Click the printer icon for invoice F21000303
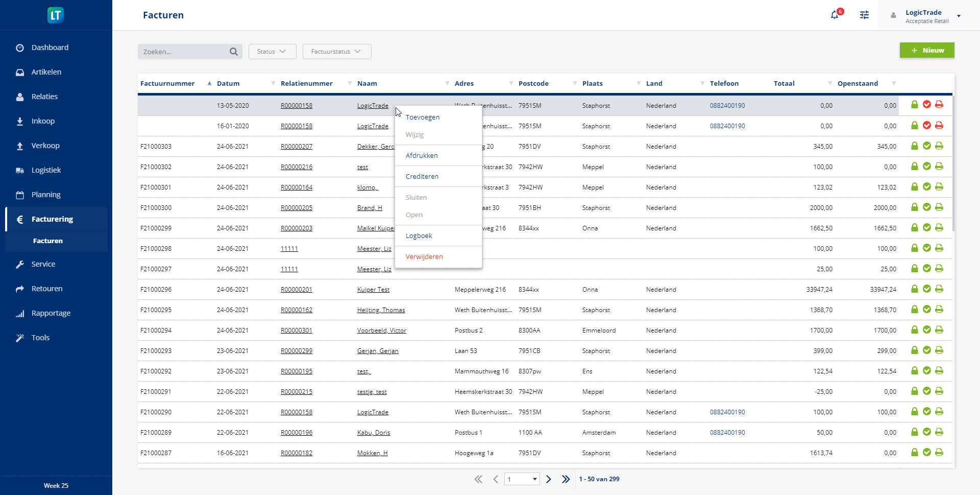Viewport: 980px width, 495px height. pyautogui.click(x=939, y=146)
